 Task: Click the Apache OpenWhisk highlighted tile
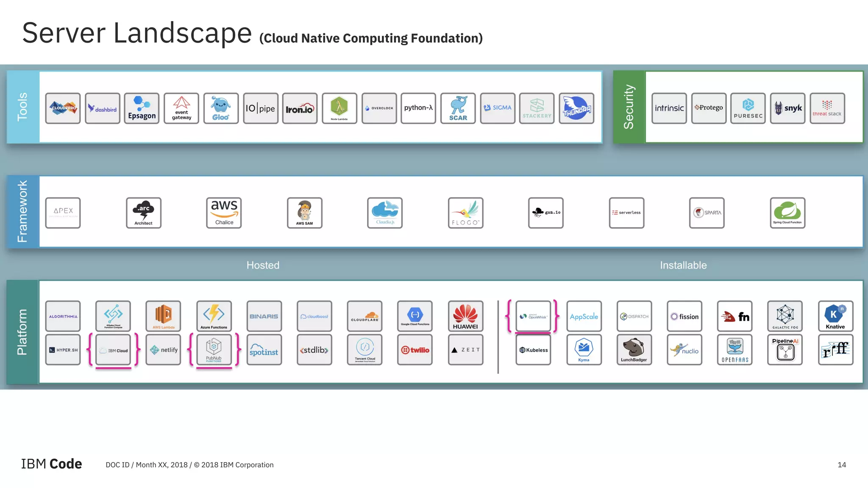(533, 316)
